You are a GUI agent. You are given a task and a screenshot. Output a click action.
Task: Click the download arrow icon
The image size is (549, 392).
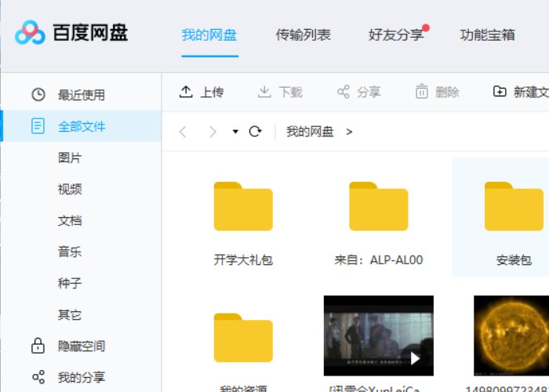264,92
